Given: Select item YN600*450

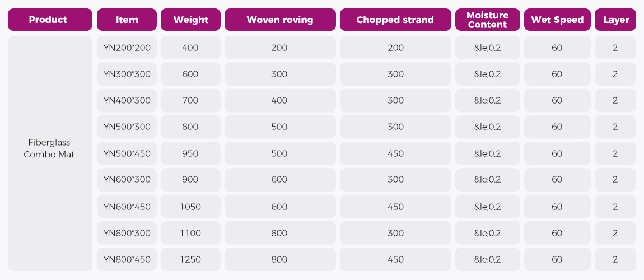Looking at the screenshot, I should [127, 207].
